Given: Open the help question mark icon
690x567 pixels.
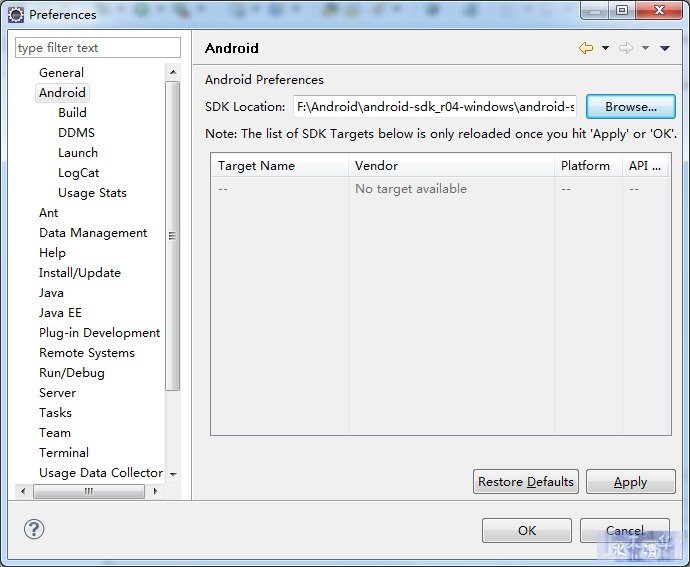Looking at the screenshot, I should (x=34, y=529).
